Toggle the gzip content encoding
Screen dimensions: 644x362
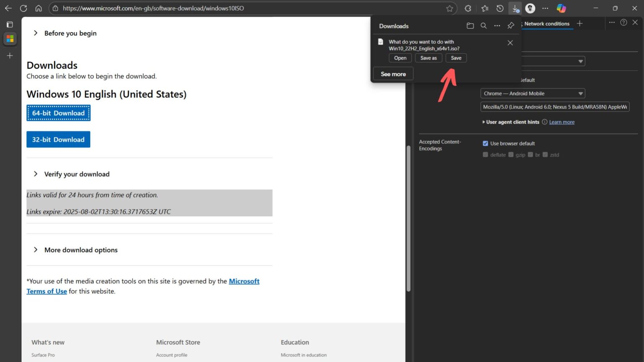point(511,155)
